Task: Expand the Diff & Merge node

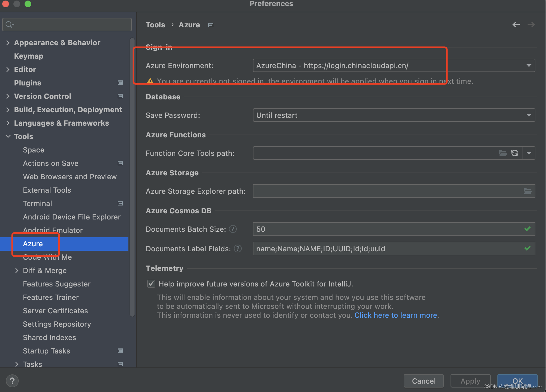Action: [17, 271]
